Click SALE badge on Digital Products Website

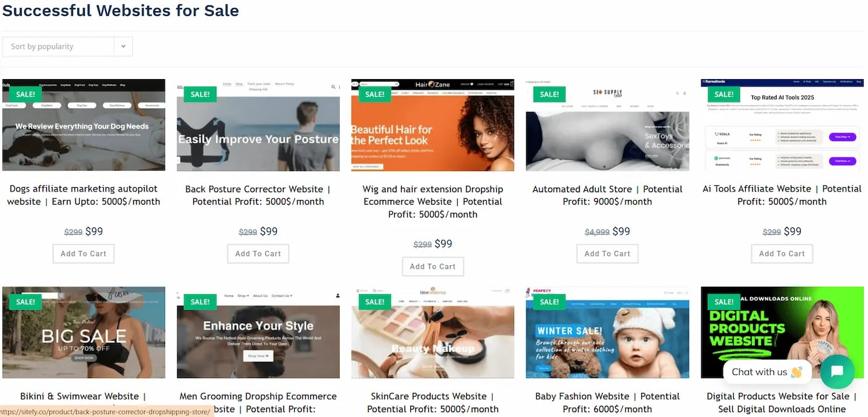tap(724, 301)
